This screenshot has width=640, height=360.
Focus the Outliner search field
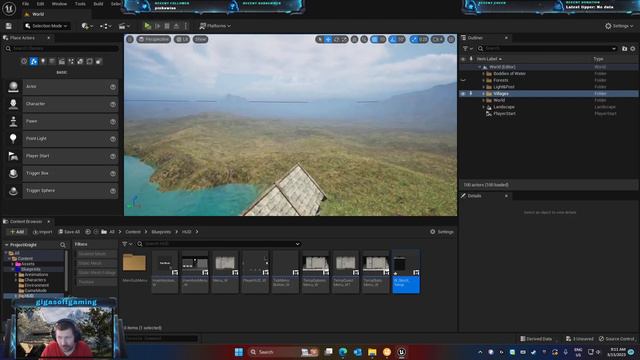click(x=547, y=49)
